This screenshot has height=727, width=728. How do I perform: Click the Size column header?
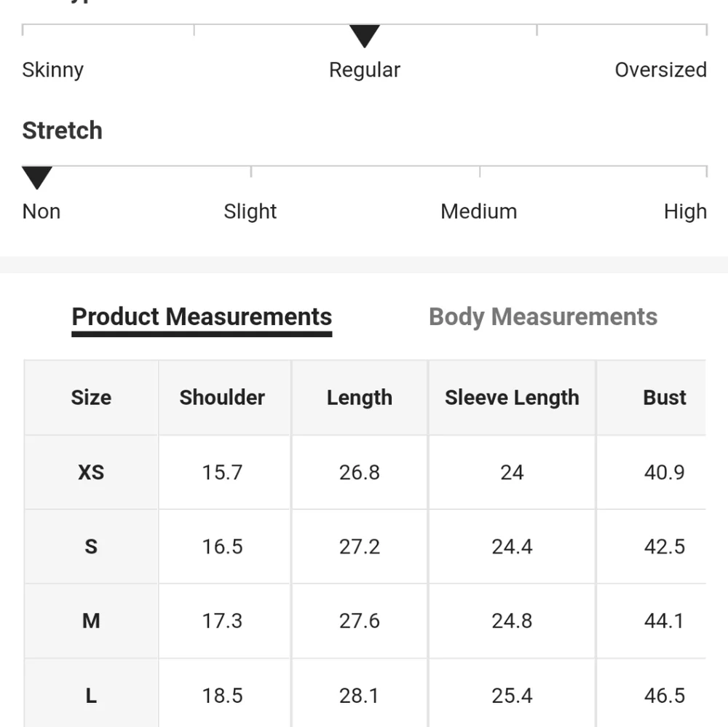click(91, 398)
